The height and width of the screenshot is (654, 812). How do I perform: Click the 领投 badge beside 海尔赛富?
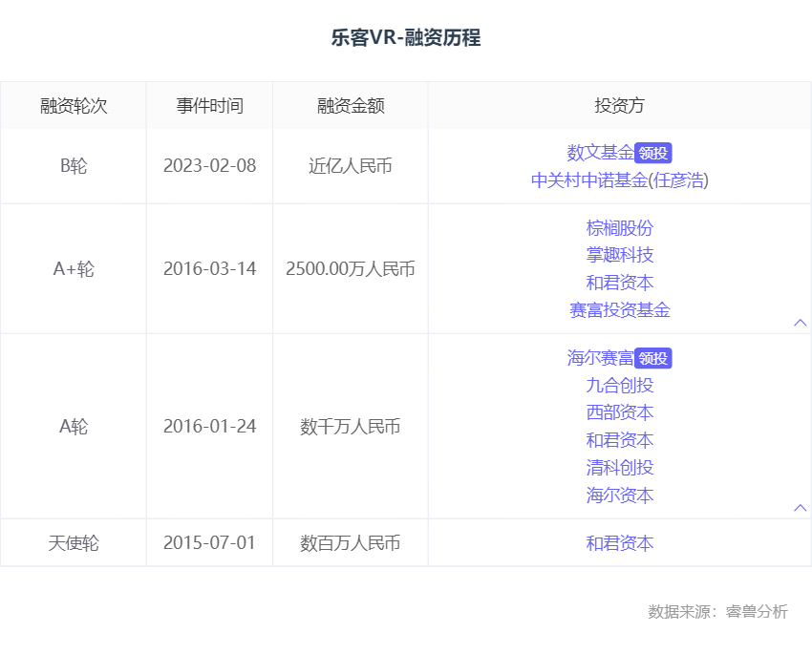(x=653, y=358)
